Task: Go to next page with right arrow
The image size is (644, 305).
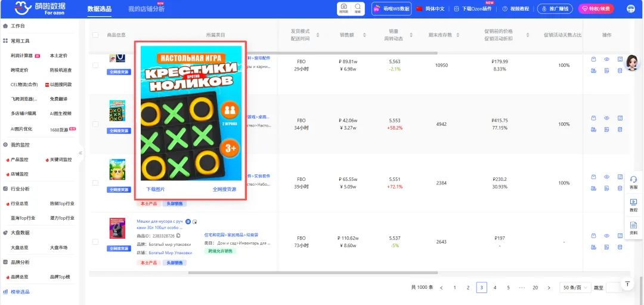Action: tap(549, 288)
